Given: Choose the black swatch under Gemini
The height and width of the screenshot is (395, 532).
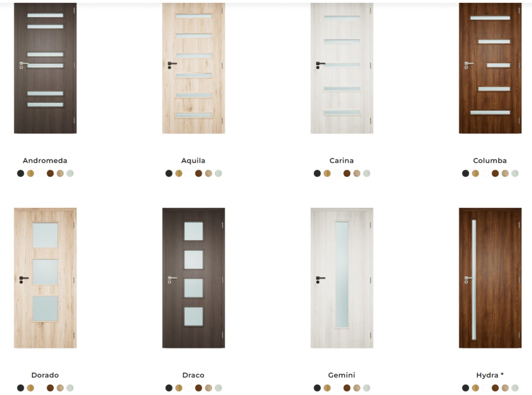Looking at the screenshot, I should (x=317, y=388).
